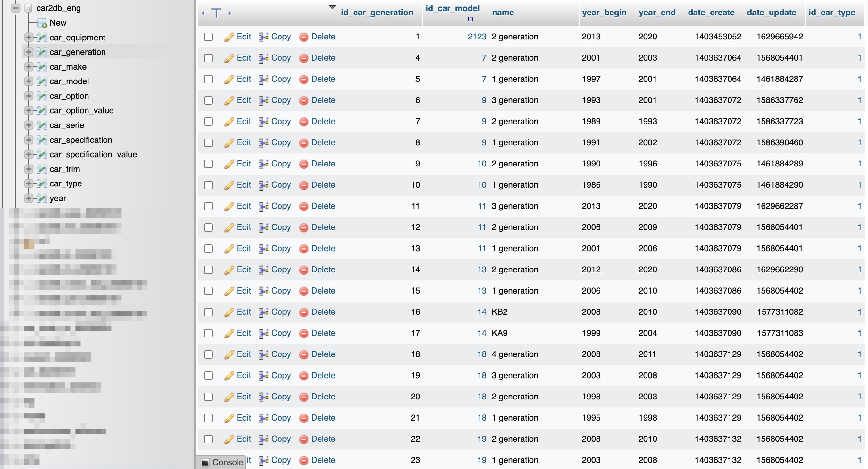Expand the car_equipment table node
The image size is (868, 469).
pos(29,38)
